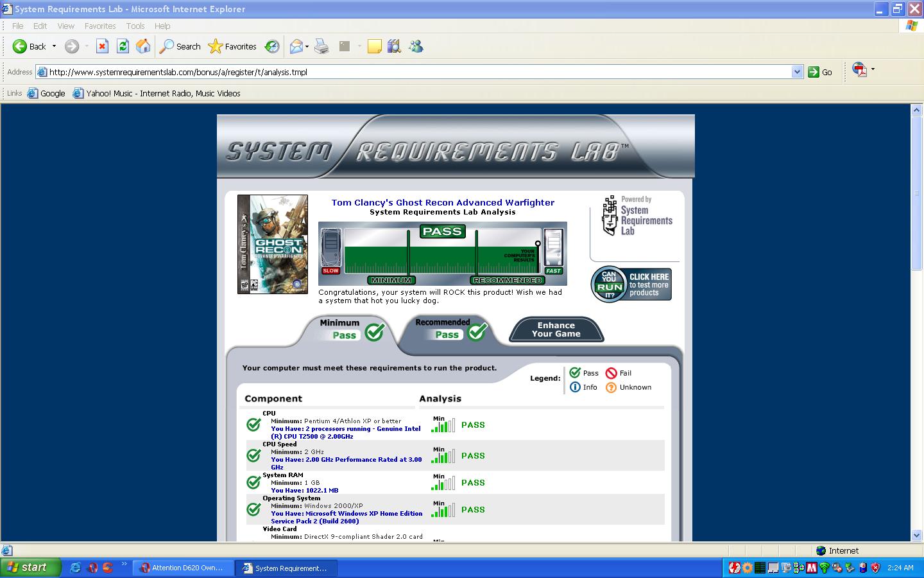
Task: Print page using printer icon
Action: [321, 46]
